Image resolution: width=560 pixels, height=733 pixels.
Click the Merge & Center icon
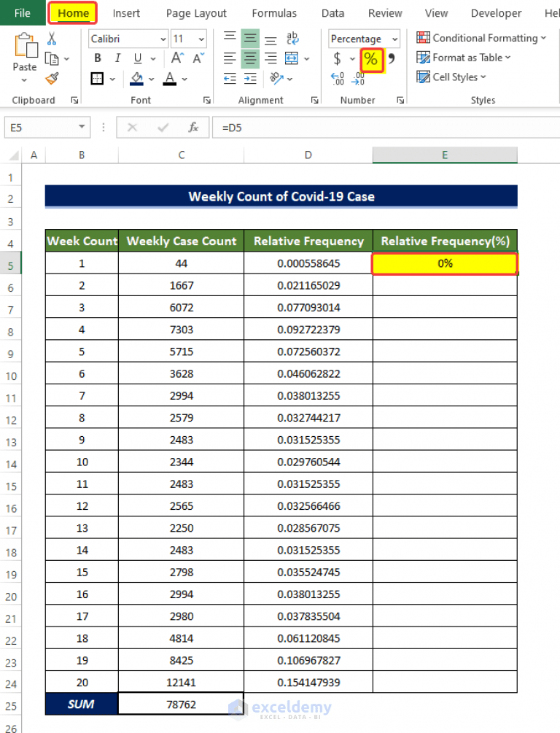[292, 58]
